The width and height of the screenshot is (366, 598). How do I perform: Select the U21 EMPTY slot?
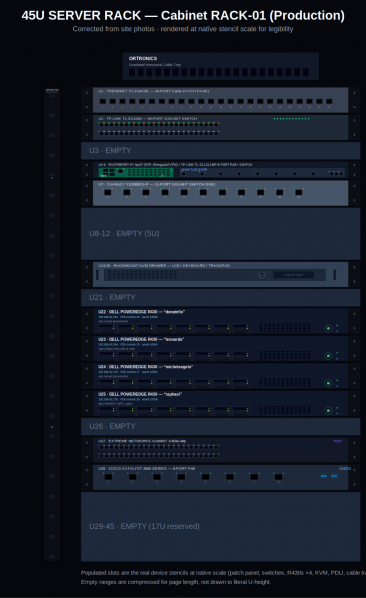pyautogui.click(x=220, y=297)
